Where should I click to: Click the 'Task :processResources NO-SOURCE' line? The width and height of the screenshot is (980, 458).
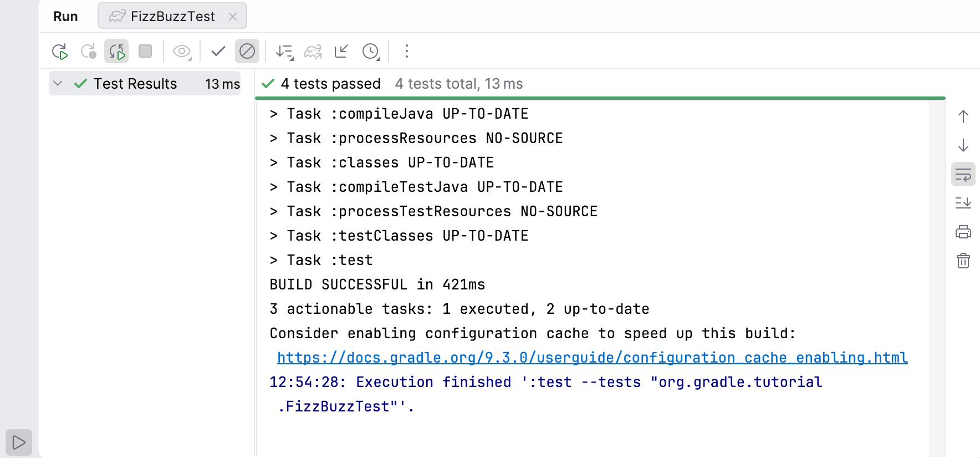(416, 138)
